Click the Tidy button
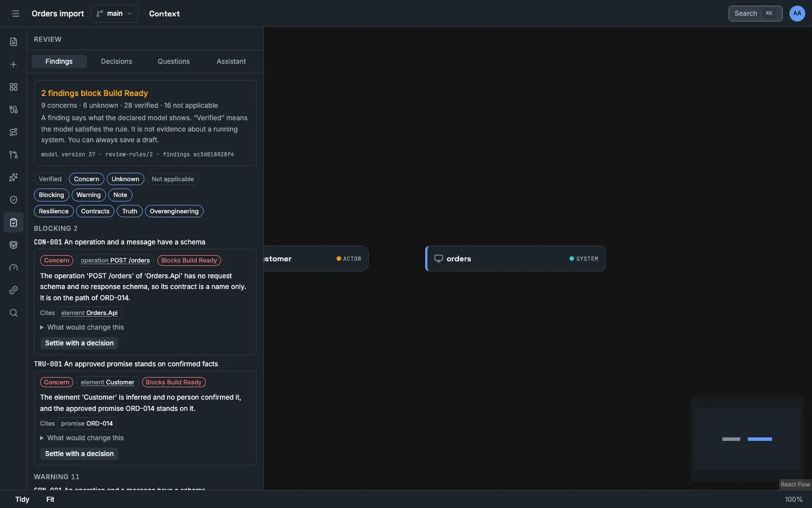 pos(23,500)
